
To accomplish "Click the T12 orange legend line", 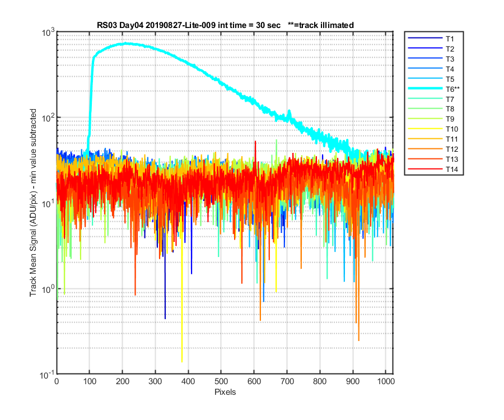I will (x=425, y=149).
